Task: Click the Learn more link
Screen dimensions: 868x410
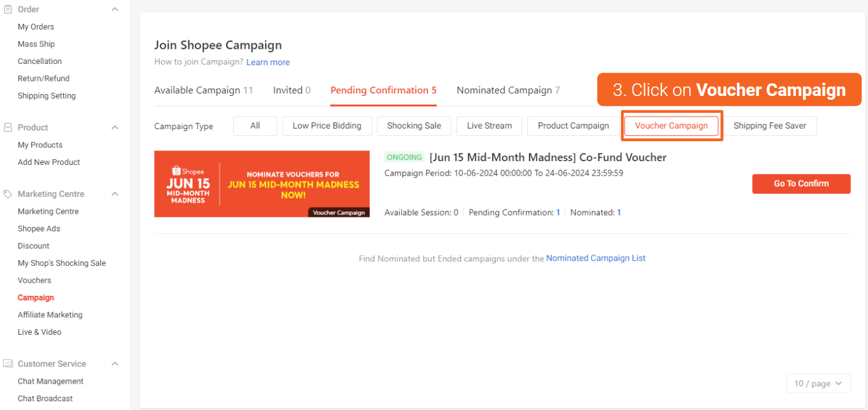Action: point(268,63)
